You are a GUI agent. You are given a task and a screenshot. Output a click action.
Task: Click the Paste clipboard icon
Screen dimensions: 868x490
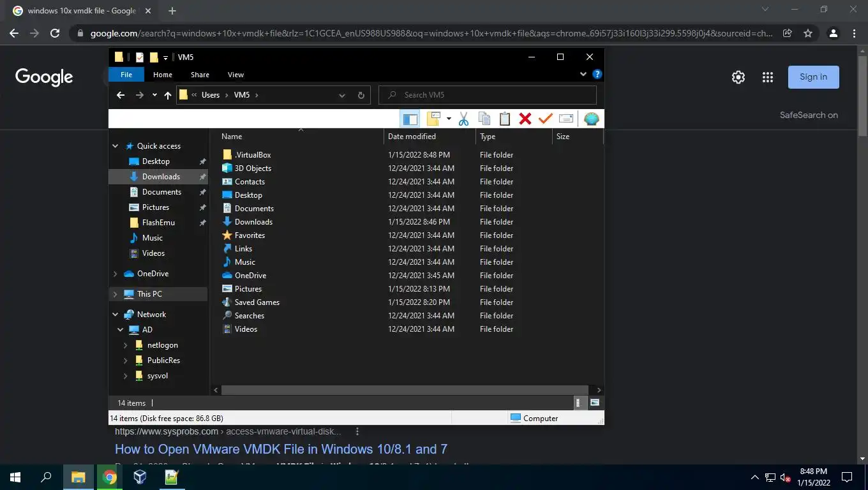505,119
